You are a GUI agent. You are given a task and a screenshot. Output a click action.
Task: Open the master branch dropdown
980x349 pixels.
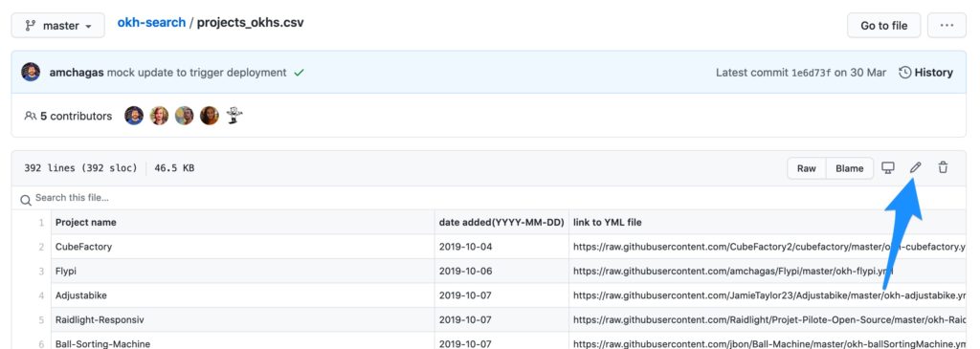tap(58, 26)
